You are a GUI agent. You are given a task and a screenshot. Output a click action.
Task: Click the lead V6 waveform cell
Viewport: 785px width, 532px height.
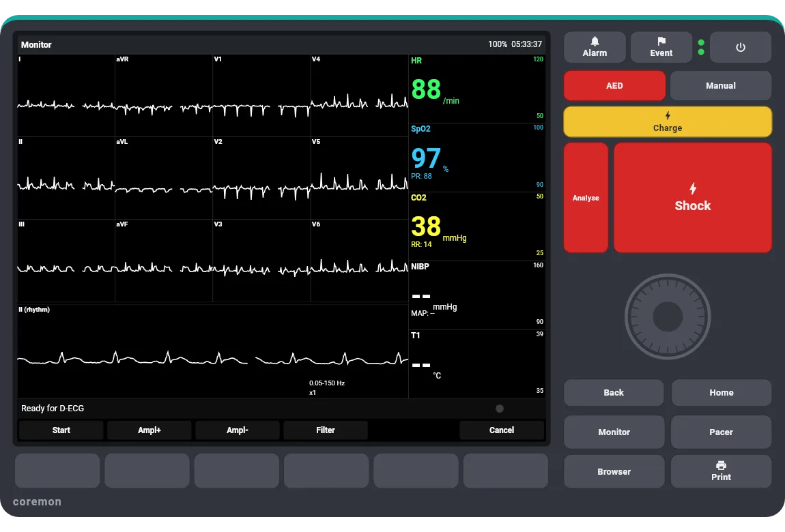click(360, 261)
